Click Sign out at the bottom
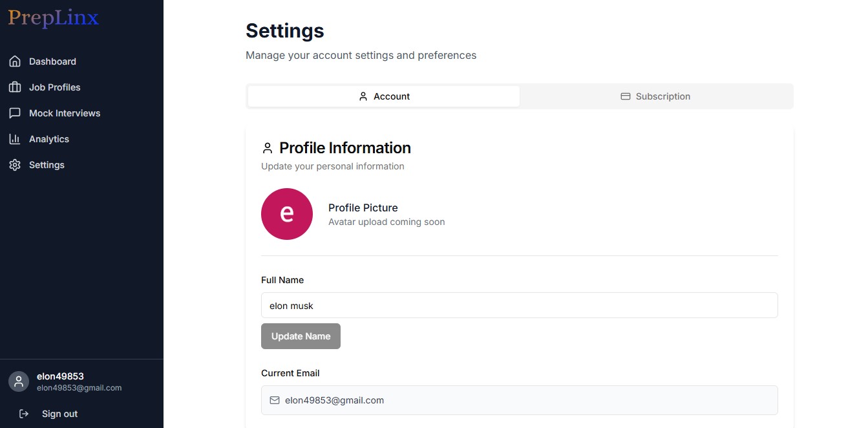The width and height of the screenshot is (868, 428). tap(59, 413)
